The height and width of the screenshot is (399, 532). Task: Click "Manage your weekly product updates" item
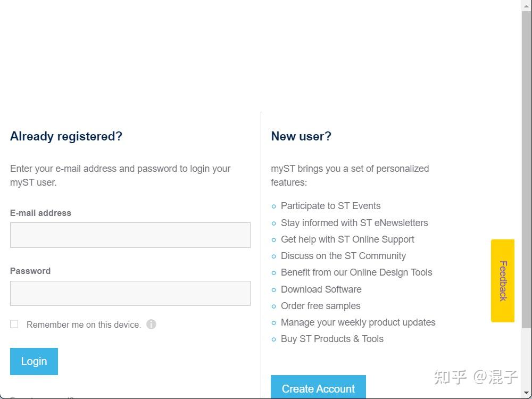tap(358, 322)
